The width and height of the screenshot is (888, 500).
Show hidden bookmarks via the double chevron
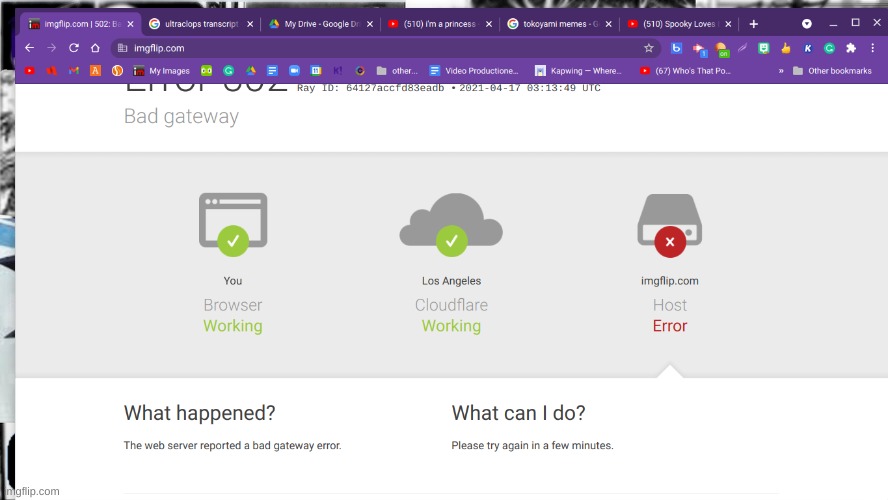coord(780,71)
